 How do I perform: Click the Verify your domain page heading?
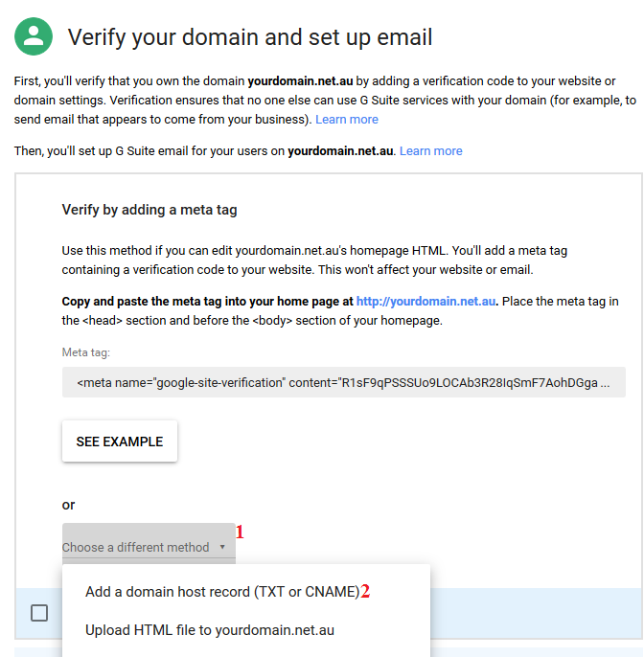[250, 37]
